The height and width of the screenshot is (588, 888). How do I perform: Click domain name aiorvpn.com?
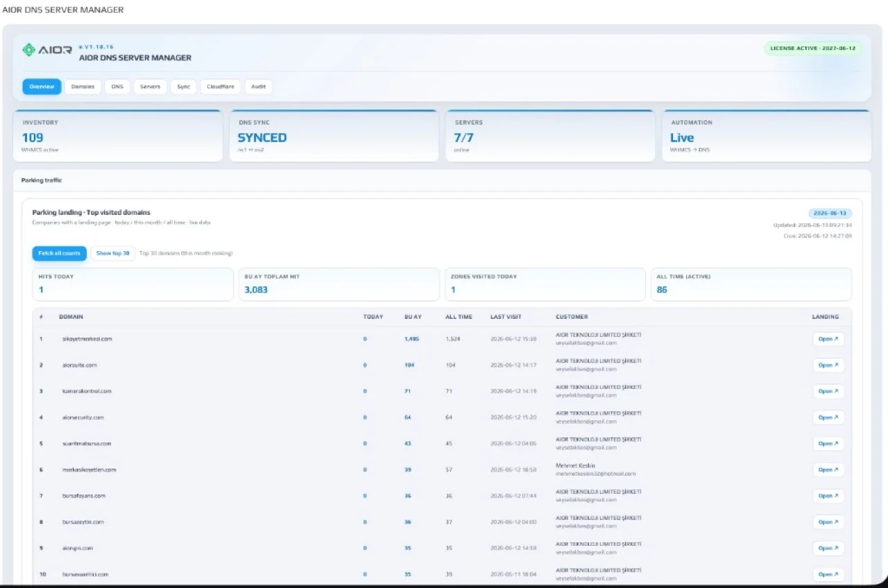click(78, 548)
